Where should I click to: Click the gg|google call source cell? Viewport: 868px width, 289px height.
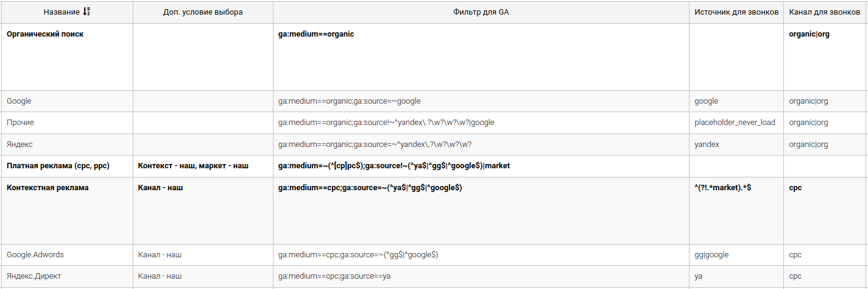pos(711,255)
